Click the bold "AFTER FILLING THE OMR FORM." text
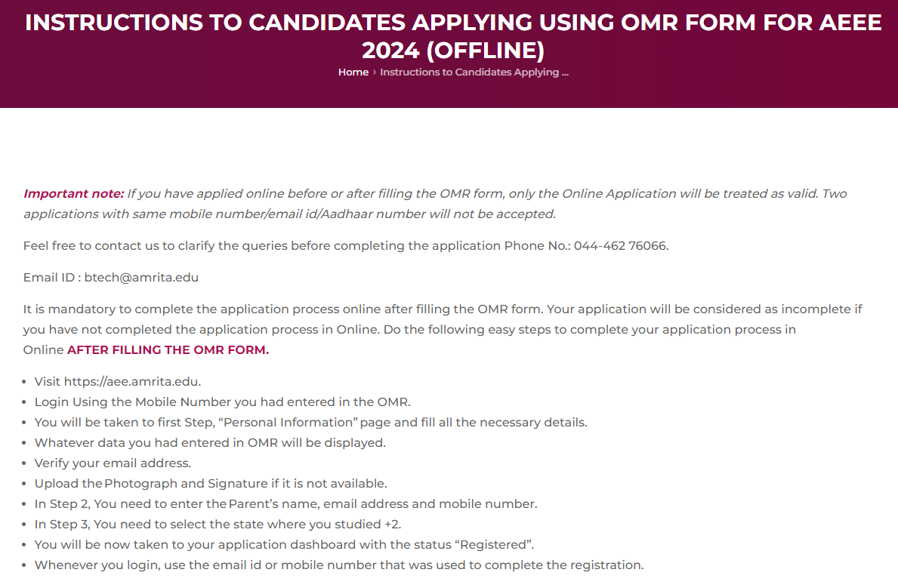This screenshot has height=588, width=898. (168, 350)
